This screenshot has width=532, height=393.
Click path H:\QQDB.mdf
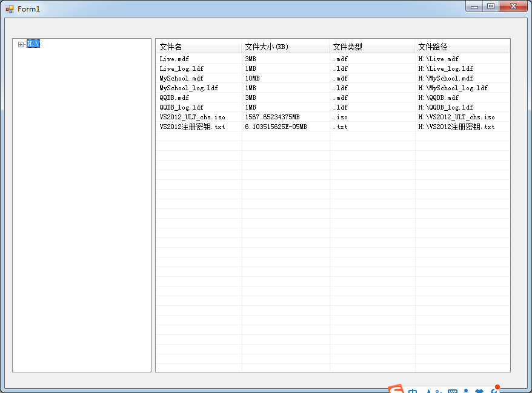point(438,97)
